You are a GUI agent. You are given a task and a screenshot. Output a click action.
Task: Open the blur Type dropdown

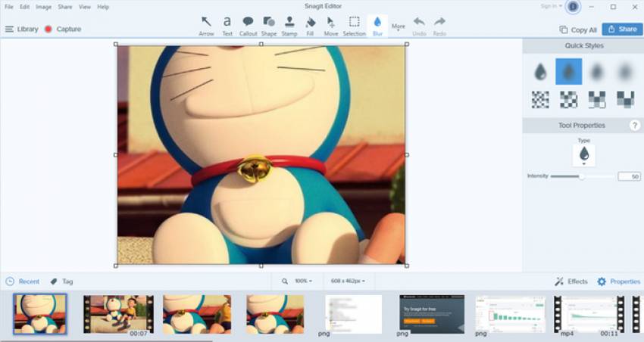point(584,155)
